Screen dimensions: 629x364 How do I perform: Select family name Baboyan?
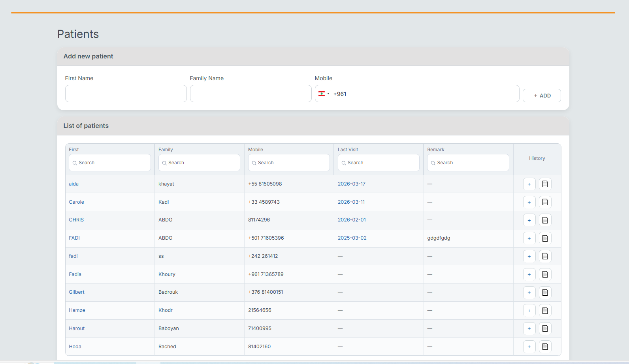(x=169, y=328)
